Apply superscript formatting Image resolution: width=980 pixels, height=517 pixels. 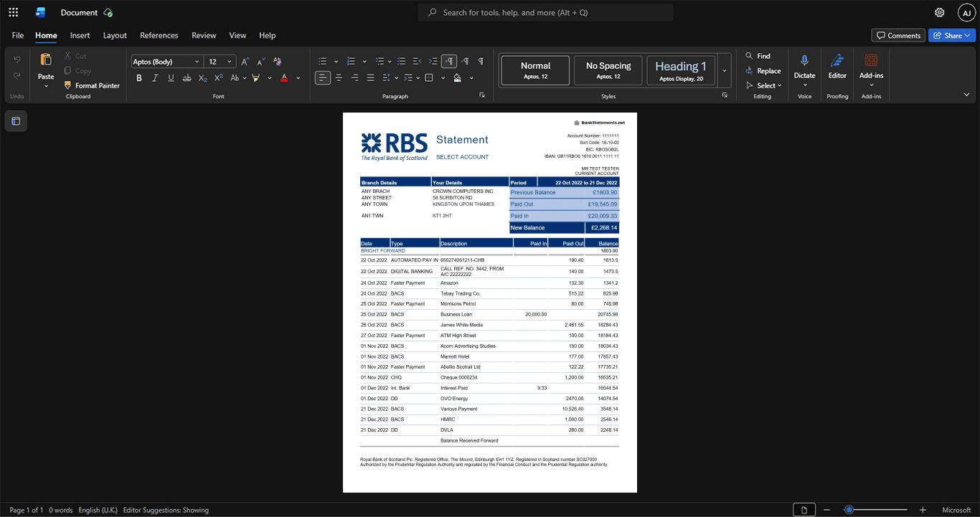click(219, 77)
